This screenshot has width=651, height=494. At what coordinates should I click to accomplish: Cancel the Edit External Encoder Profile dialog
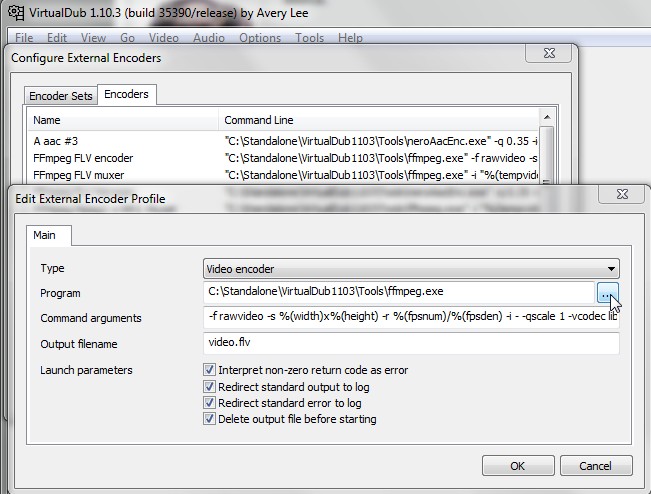point(596,466)
